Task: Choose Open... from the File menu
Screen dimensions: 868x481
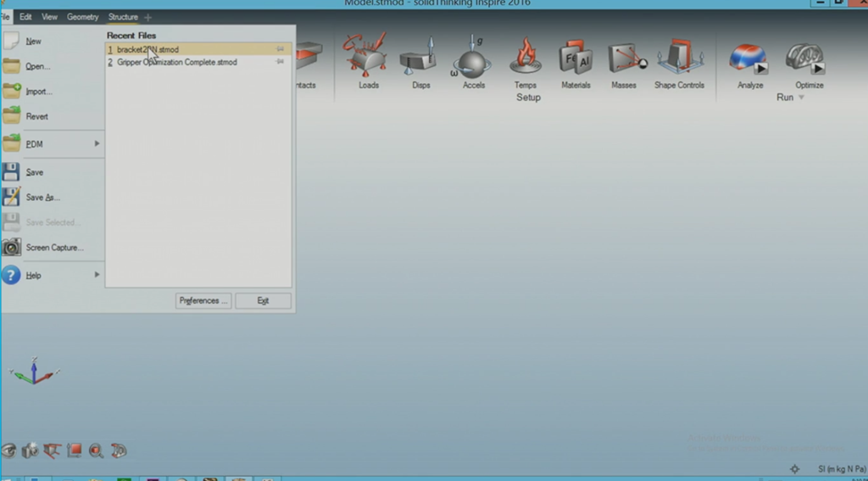Action: coord(52,66)
